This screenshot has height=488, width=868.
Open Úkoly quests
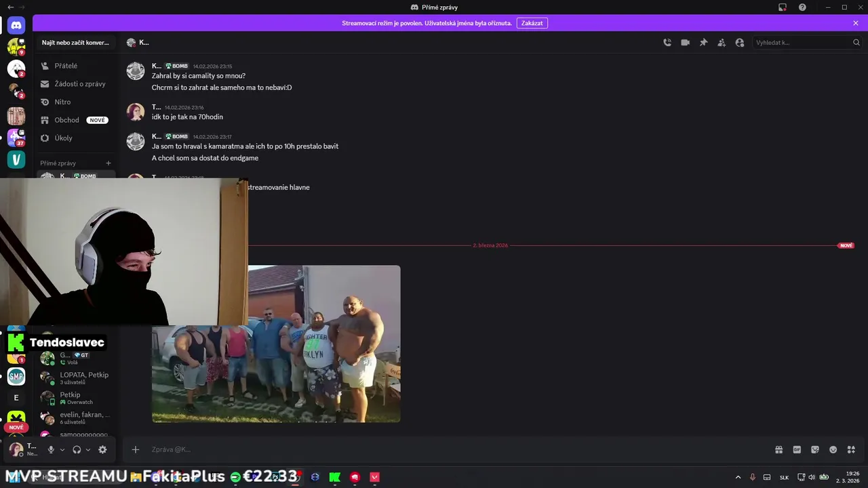[x=75, y=138]
